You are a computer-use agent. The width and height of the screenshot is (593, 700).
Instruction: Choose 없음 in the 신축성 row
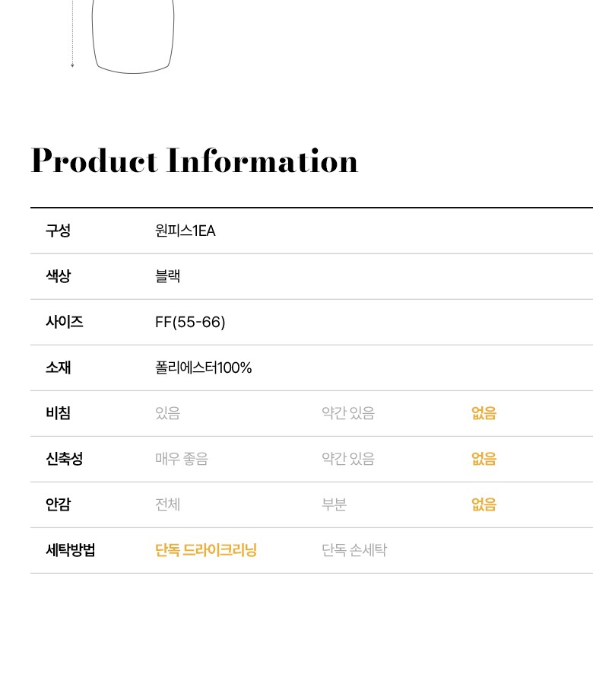(484, 459)
